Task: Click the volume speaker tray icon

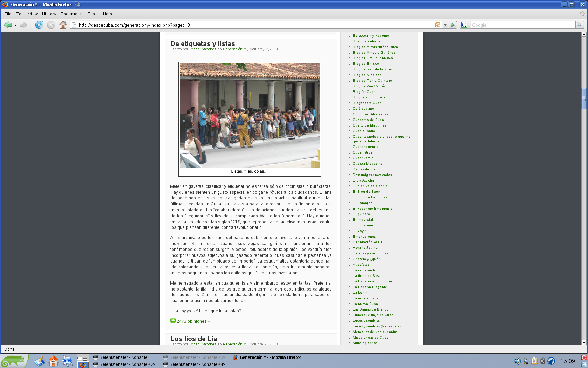Action: tap(517, 361)
